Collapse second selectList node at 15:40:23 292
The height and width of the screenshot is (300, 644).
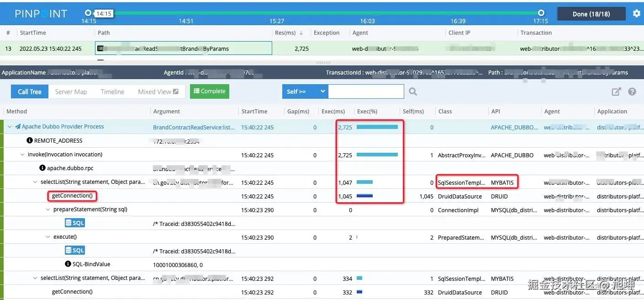click(35, 278)
